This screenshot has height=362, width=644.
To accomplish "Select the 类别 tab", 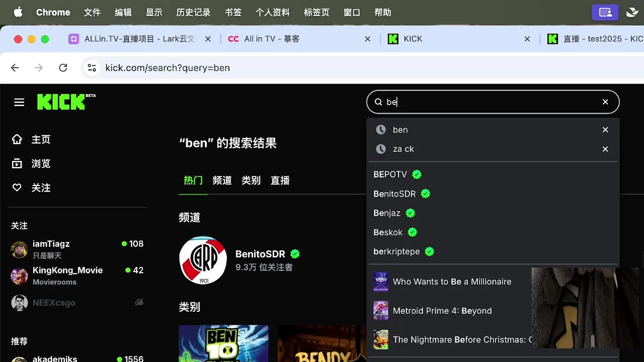I will point(251,180).
